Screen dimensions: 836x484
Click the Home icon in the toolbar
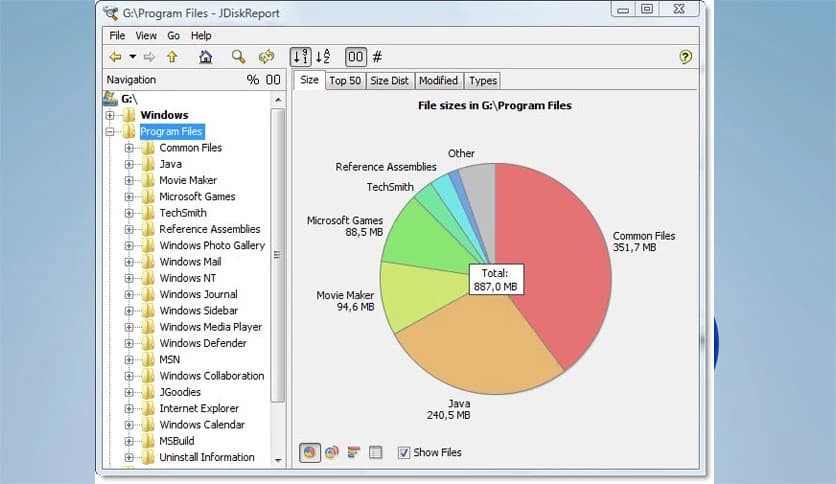[x=205, y=57]
